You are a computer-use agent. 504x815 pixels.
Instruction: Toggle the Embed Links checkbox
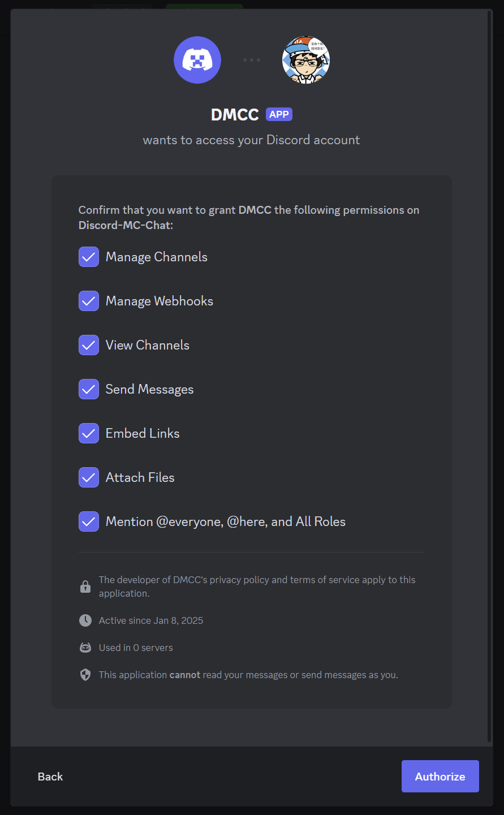point(89,433)
